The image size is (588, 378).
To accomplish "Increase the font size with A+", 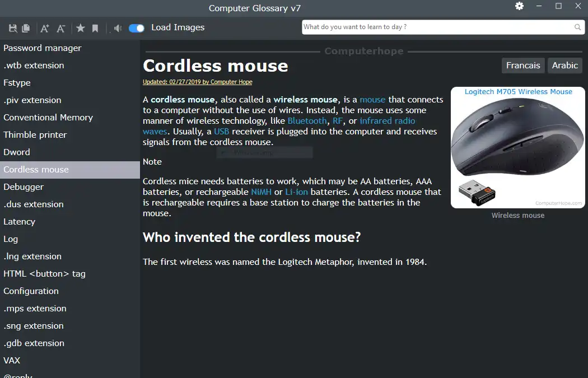I will tap(45, 28).
